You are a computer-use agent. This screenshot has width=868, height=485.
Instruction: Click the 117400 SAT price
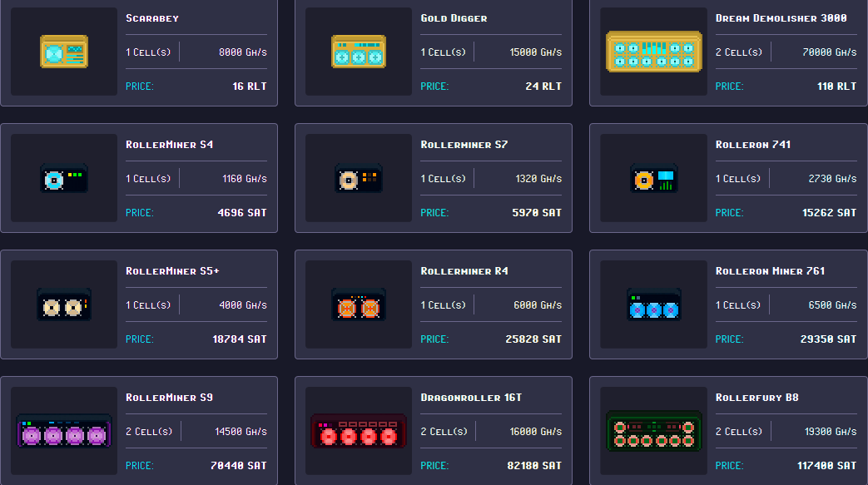pyautogui.click(x=827, y=466)
